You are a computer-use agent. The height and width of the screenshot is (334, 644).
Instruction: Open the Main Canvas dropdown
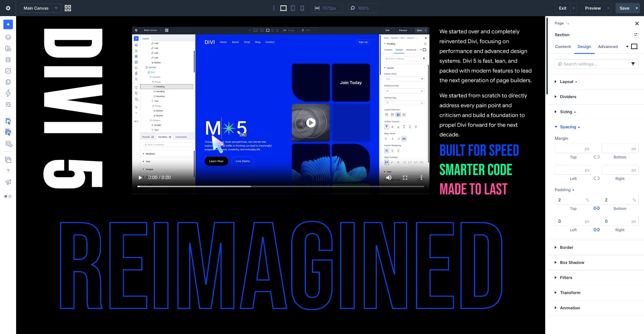[x=40, y=8]
